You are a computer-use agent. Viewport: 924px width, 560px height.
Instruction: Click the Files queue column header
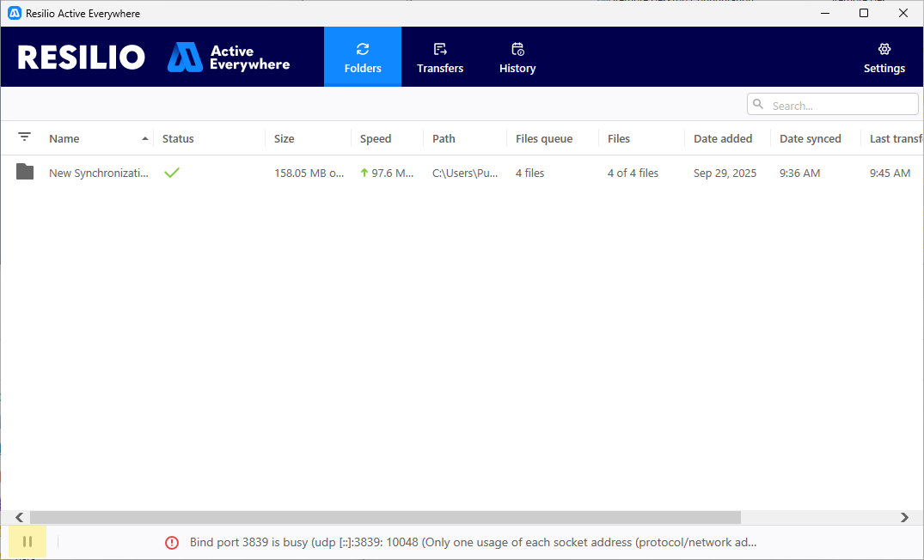pyautogui.click(x=544, y=139)
